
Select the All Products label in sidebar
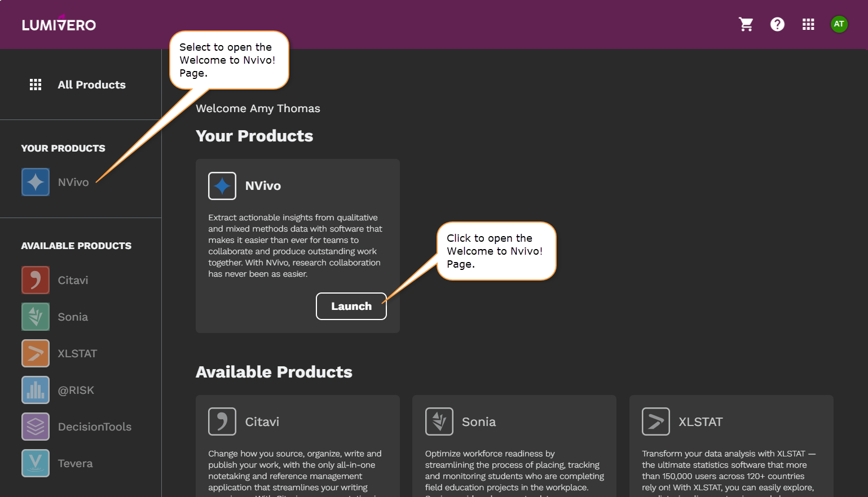[91, 85]
